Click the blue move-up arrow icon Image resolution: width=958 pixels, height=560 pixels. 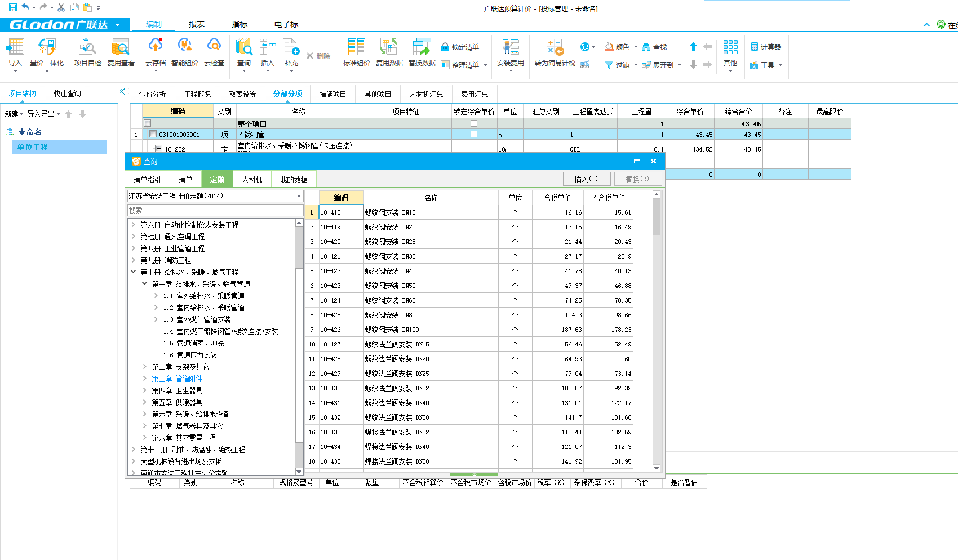(x=694, y=47)
